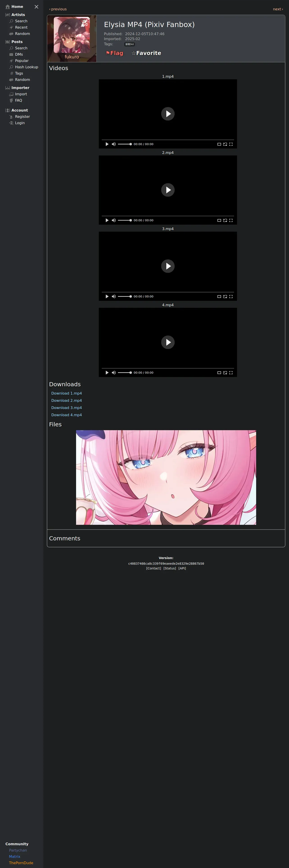Open Artists Search in sidebar

pos(21,21)
